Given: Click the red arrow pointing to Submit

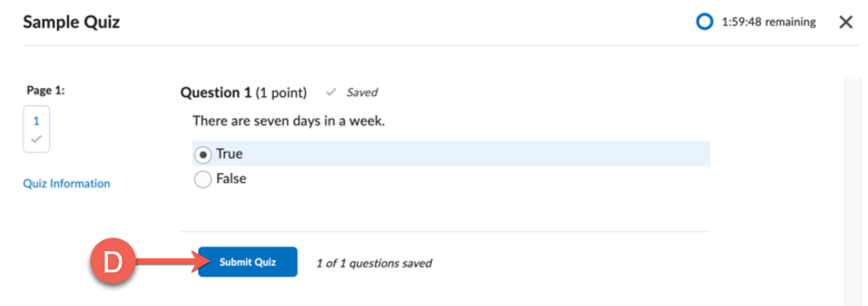Looking at the screenshot, I should pyautogui.click(x=166, y=262).
